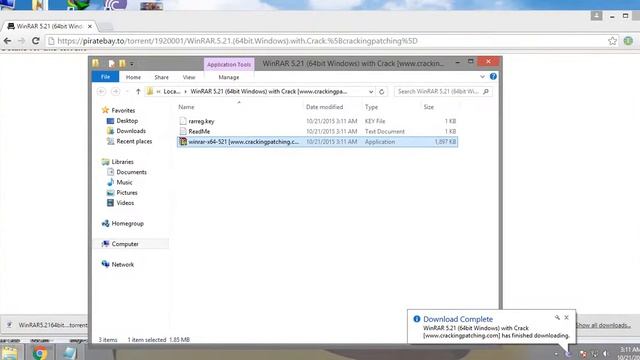Open Explorer help question mark icon
This screenshot has height=360, width=640.
click(x=493, y=76)
